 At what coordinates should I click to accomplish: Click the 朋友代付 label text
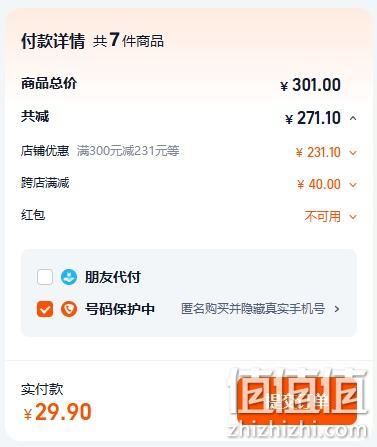(113, 277)
